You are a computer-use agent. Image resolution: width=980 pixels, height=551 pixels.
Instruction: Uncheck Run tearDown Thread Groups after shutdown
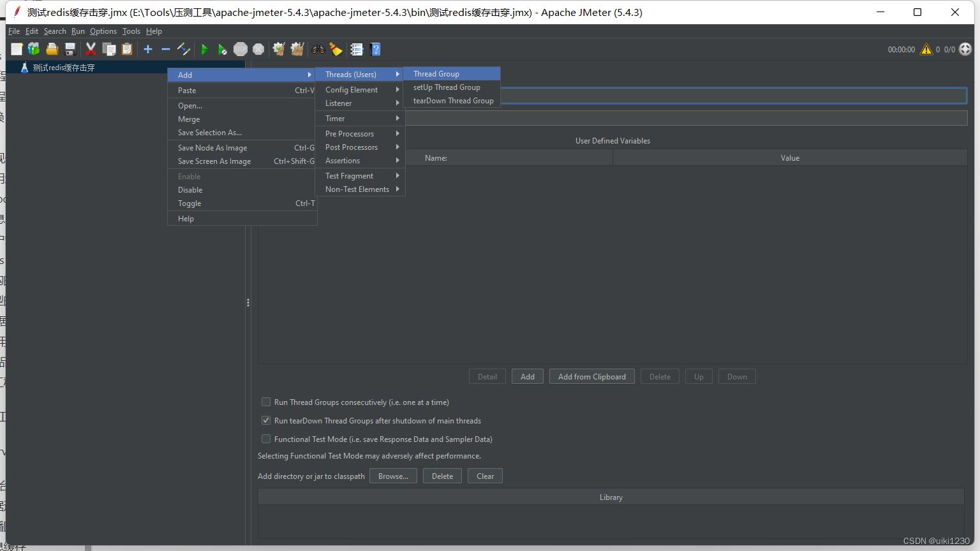266,421
